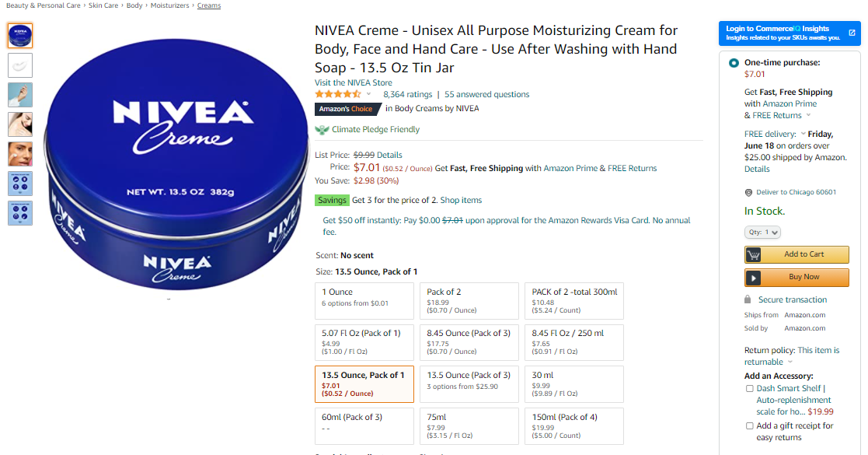
Task: Select the 13.5 Ounce (Pack of 3) size option
Action: pos(469,383)
